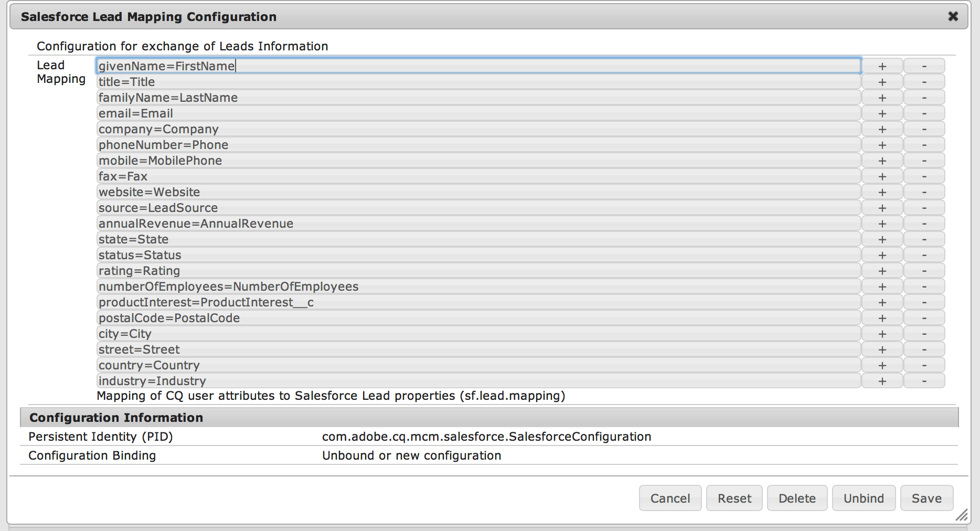Focus the source=LeadSource mapping field
Viewport: 980px width, 531px height.
(x=478, y=208)
